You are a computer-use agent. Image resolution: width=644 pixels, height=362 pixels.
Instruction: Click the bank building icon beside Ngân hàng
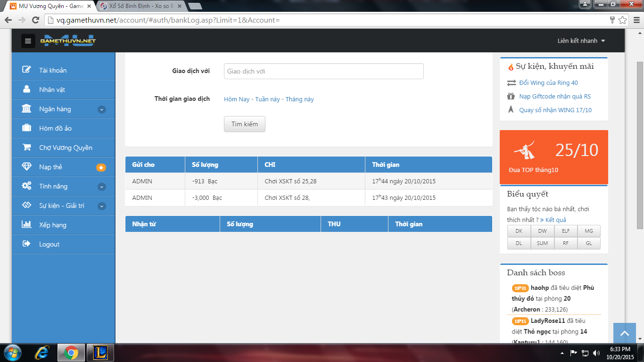[x=27, y=109]
